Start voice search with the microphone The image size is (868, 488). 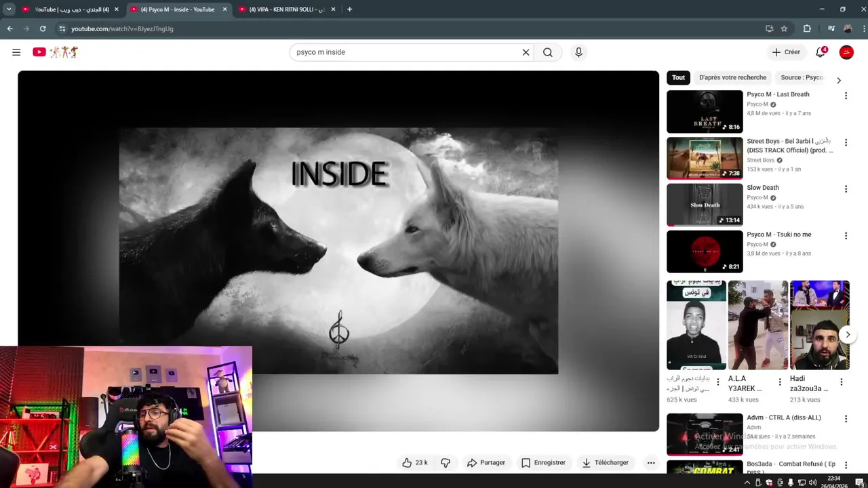click(x=578, y=52)
